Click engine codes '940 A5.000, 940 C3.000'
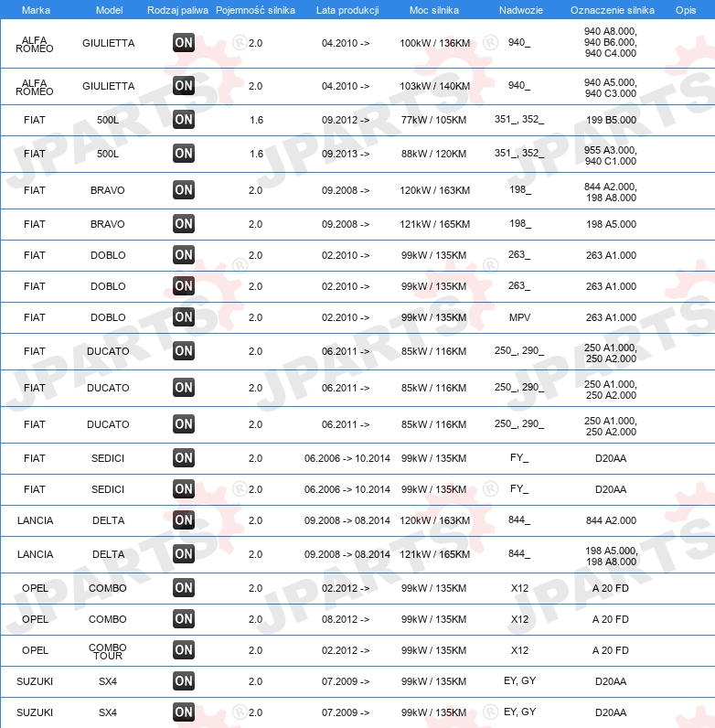 point(611,88)
